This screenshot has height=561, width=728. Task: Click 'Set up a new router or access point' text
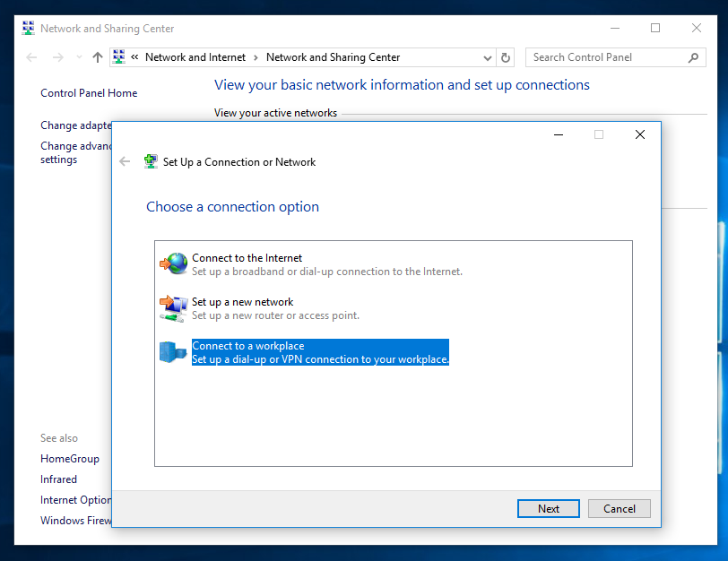coord(275,315)
